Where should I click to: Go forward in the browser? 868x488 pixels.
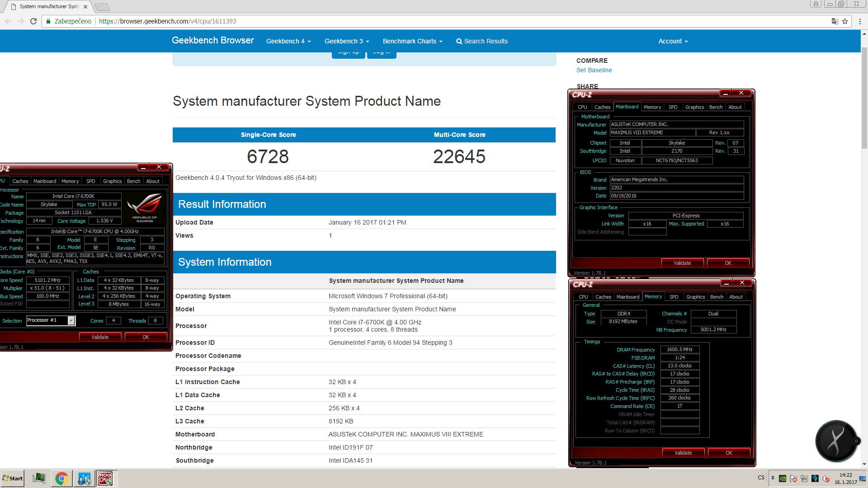tap(21, 21)
